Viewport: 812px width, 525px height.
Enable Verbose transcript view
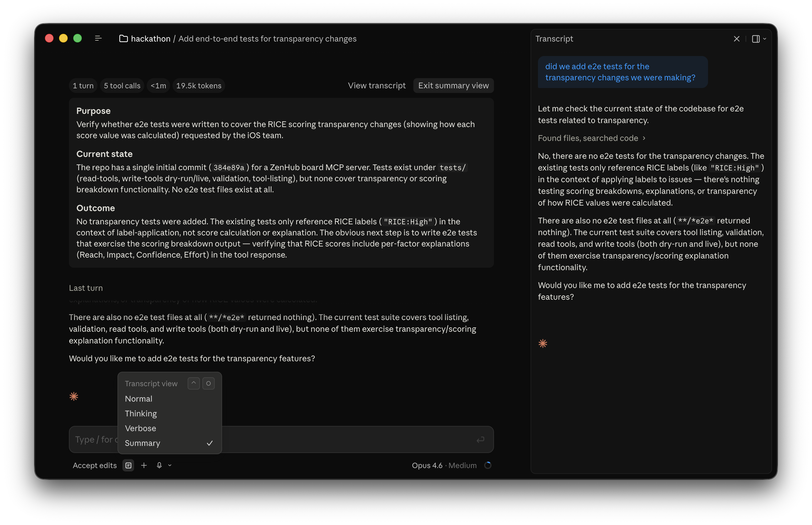(x=140, y=428)
